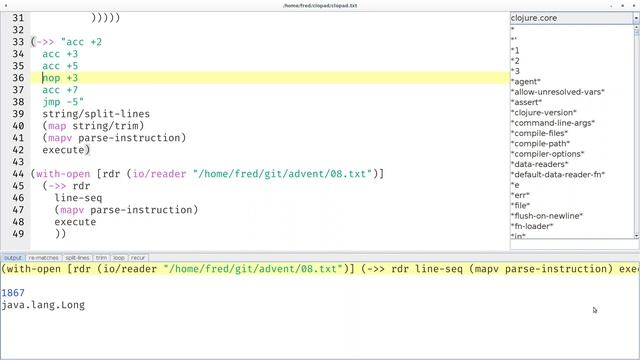This screenshot has width=640, height=360.
Task: Click line number 33 in the gutter
Action: 18,42
